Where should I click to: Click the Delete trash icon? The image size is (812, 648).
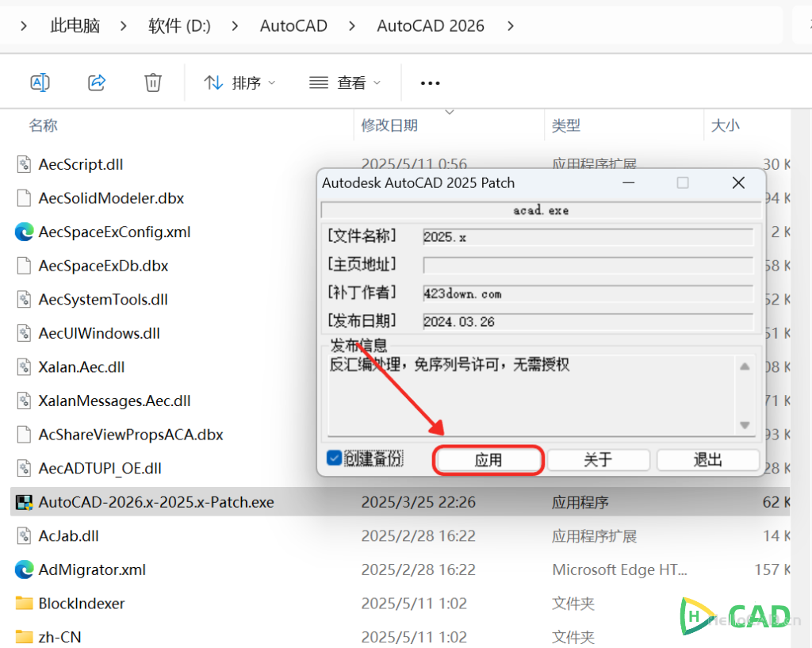(x=153, y=82)
